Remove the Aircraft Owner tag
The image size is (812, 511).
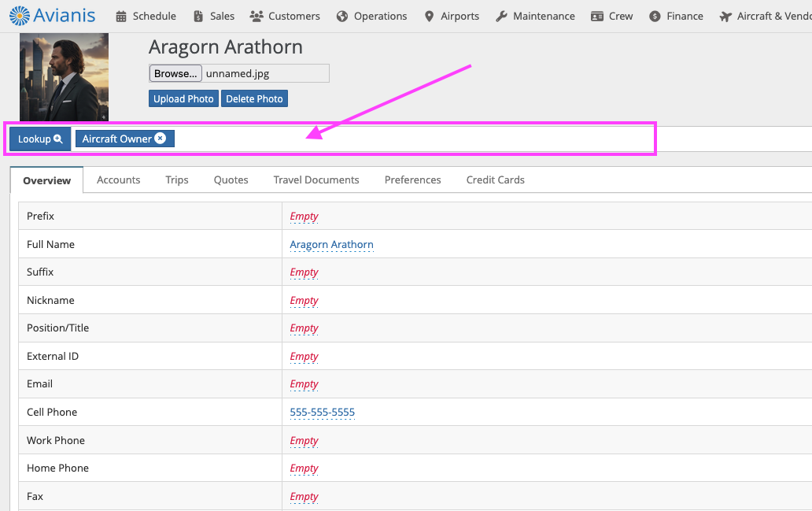(161, 139)
